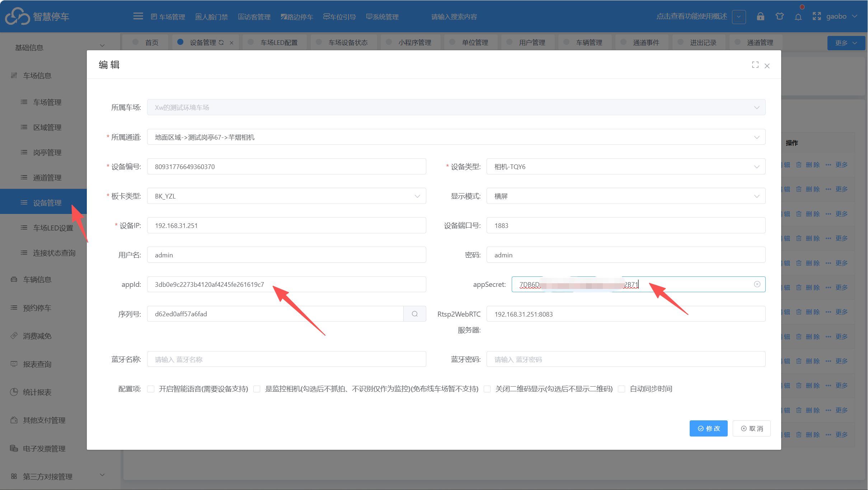The image size is (868, 490).
Task: Open the 所属通道 dropdown
Action: click(x=456, y=137)
